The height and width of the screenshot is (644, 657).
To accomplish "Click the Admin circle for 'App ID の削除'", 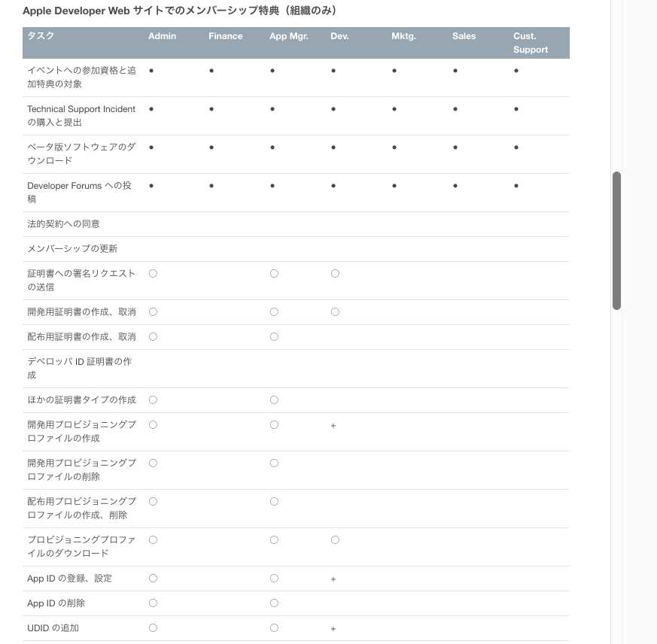I will 153,603.
